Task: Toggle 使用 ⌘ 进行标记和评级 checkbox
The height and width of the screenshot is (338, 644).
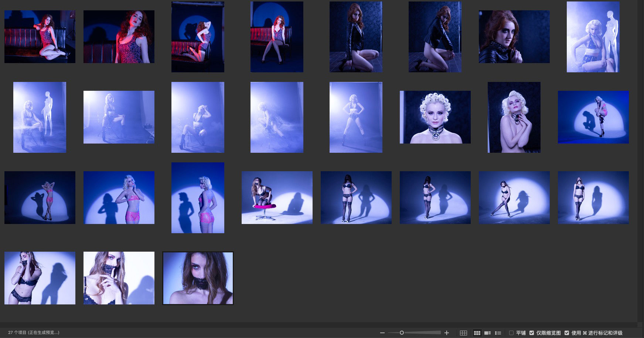Action: point(567,333)
